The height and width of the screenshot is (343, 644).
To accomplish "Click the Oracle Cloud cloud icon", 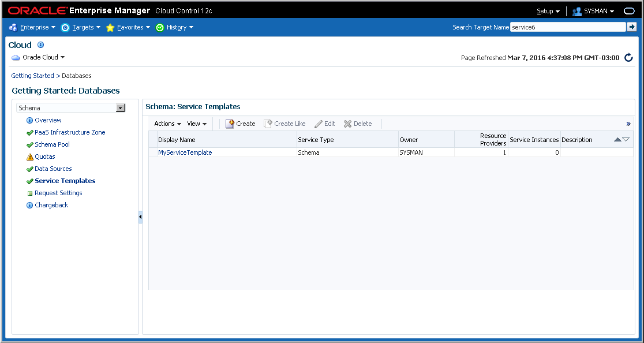I will click(16, 58).
